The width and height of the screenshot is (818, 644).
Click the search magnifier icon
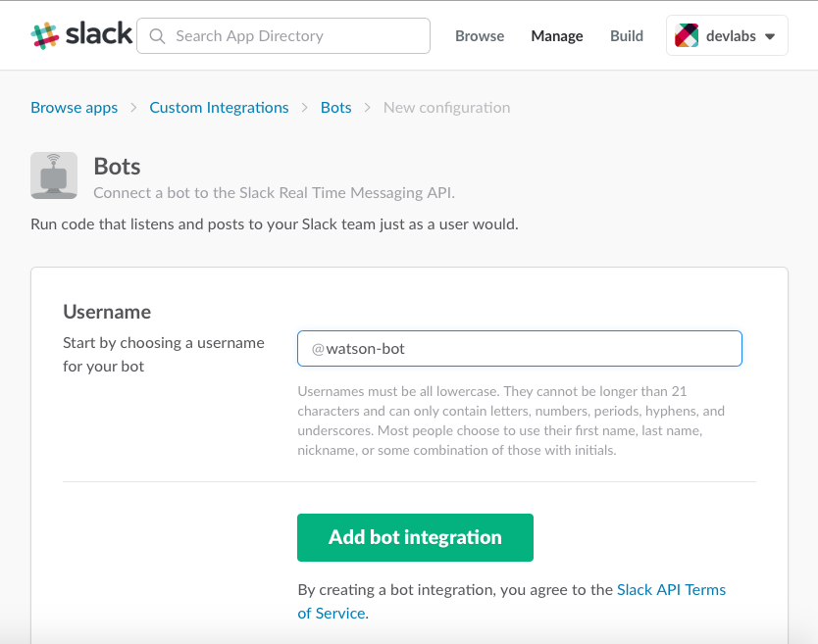tap(157, 36)
